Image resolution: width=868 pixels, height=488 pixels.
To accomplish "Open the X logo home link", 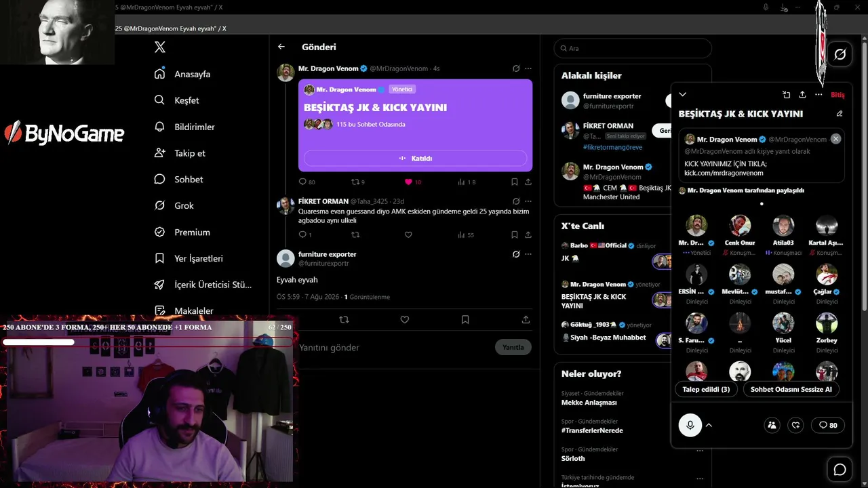I will (160, 47).
